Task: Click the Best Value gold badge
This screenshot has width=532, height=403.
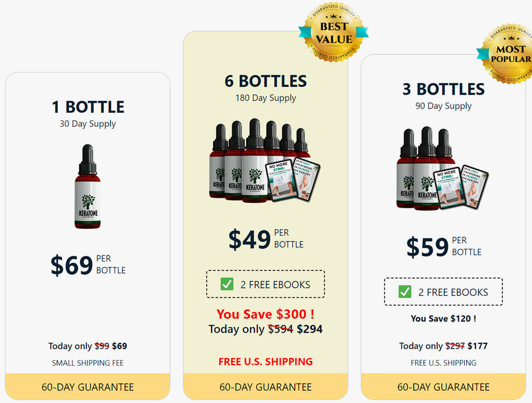Action: (x=334, y=32)
